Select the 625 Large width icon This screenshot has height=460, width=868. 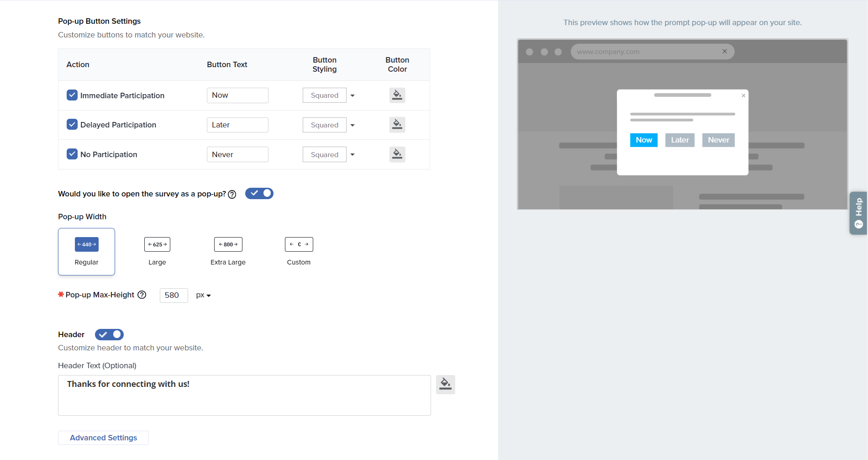(x=157, y=244)
